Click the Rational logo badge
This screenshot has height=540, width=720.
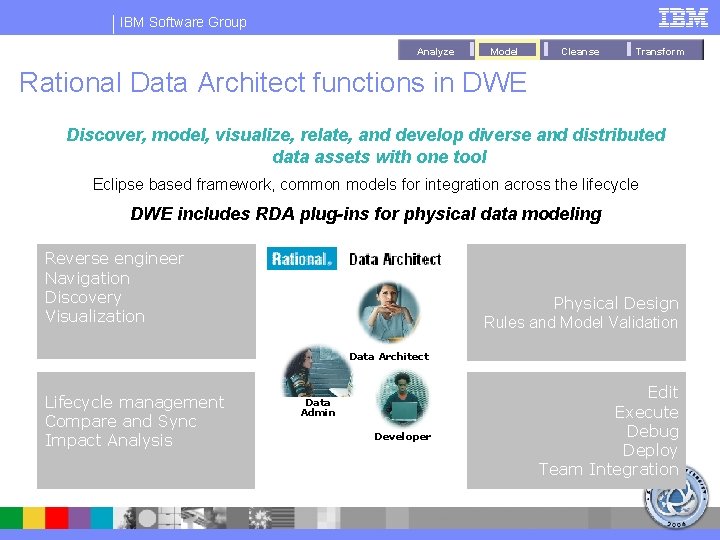[302, 259]
